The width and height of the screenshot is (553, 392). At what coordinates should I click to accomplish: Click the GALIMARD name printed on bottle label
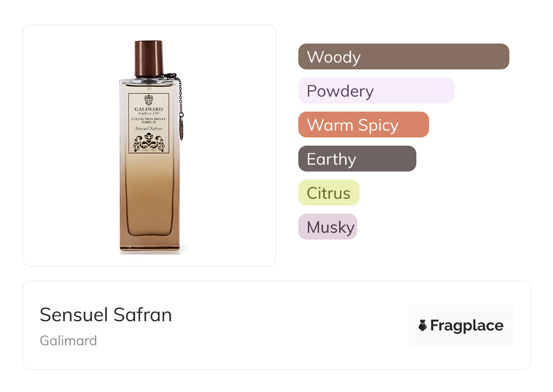[148, 109]
